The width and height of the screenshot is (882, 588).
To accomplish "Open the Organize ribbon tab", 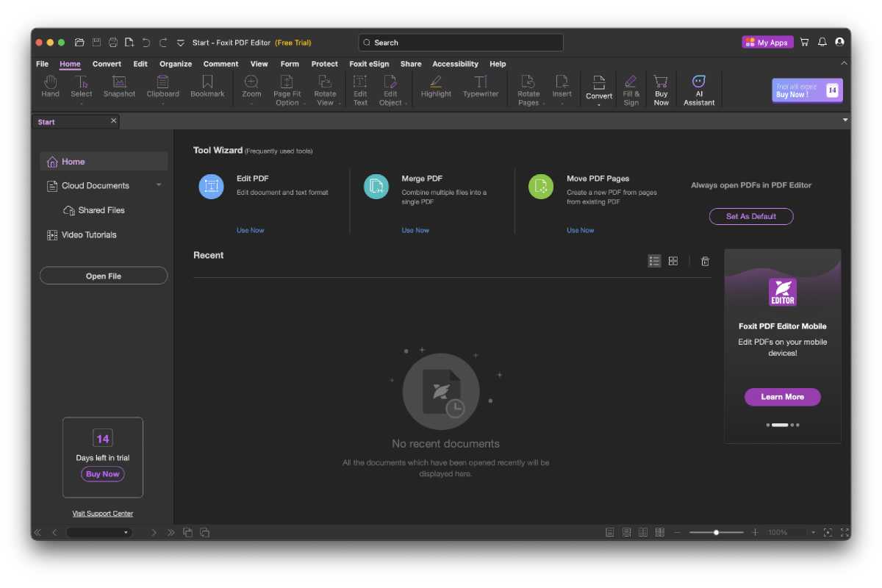I will pos(176,64).
